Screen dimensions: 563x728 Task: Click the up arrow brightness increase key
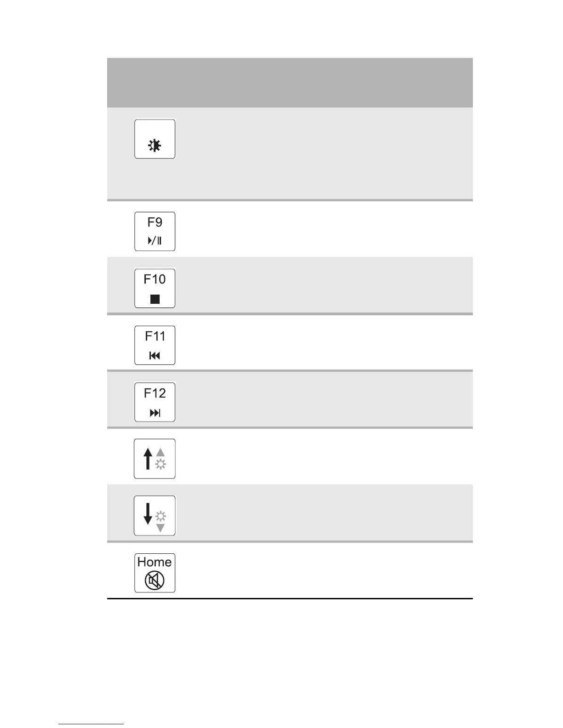(x=155, y=459)
